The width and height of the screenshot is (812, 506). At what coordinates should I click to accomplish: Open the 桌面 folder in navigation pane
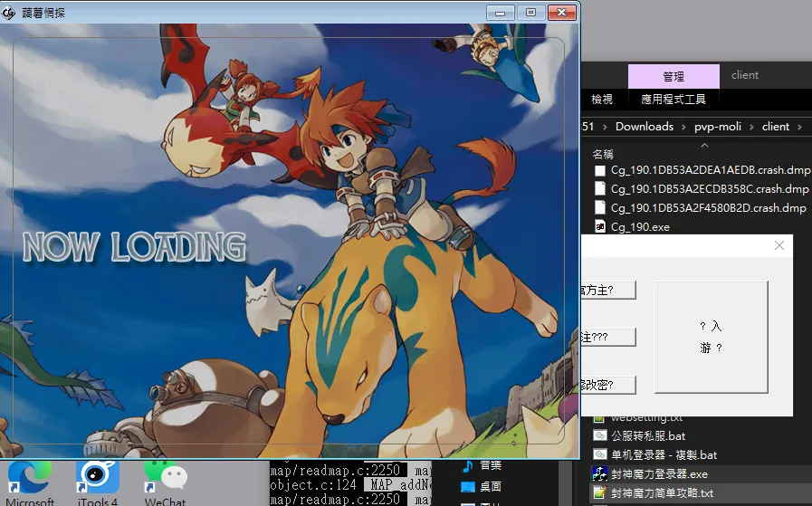click(481, 486)
